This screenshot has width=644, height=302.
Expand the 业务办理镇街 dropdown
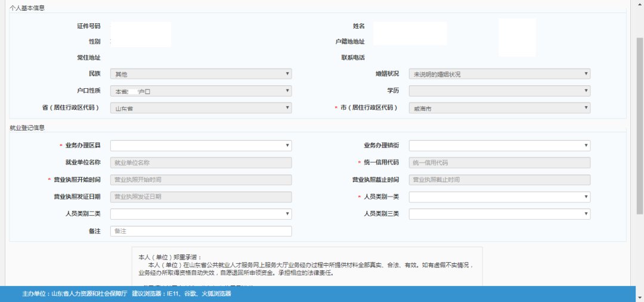(x=499, y=145)
